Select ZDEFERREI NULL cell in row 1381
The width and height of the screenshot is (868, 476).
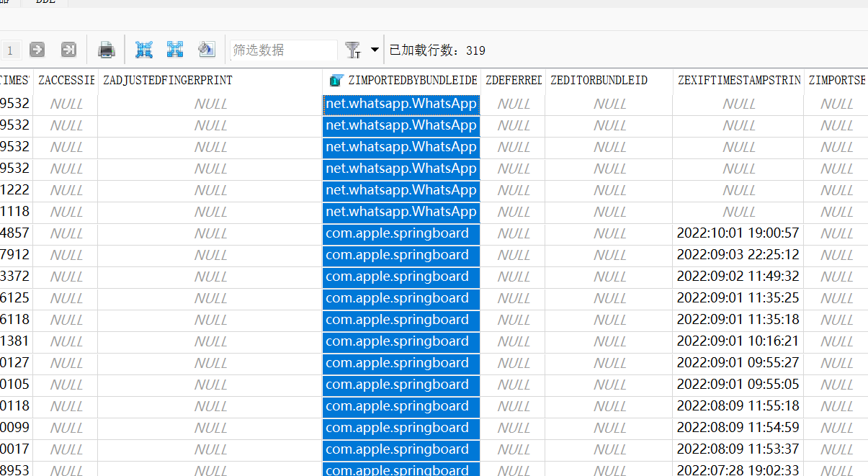pos(513,341)
